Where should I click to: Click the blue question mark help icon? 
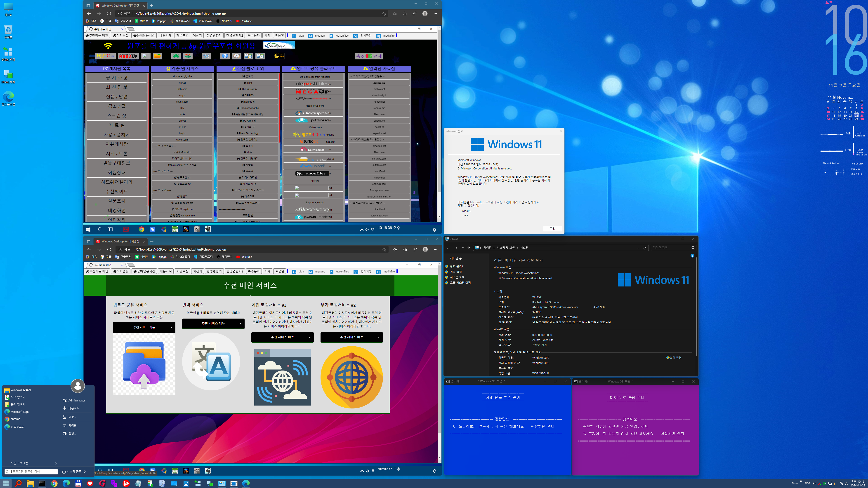click(225, 56)
